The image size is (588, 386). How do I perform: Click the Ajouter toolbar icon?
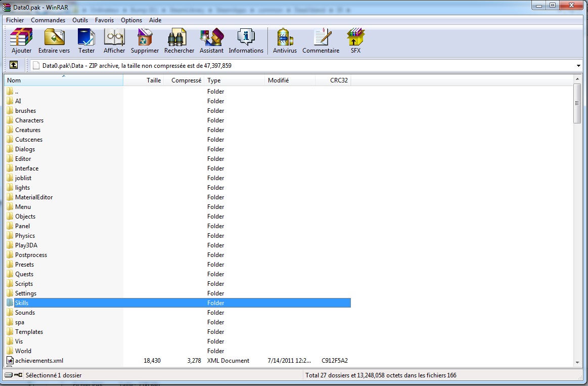21,37
